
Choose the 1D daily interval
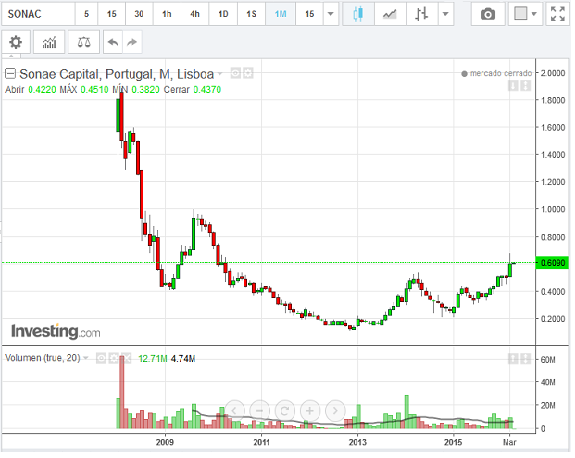(223, 14)
